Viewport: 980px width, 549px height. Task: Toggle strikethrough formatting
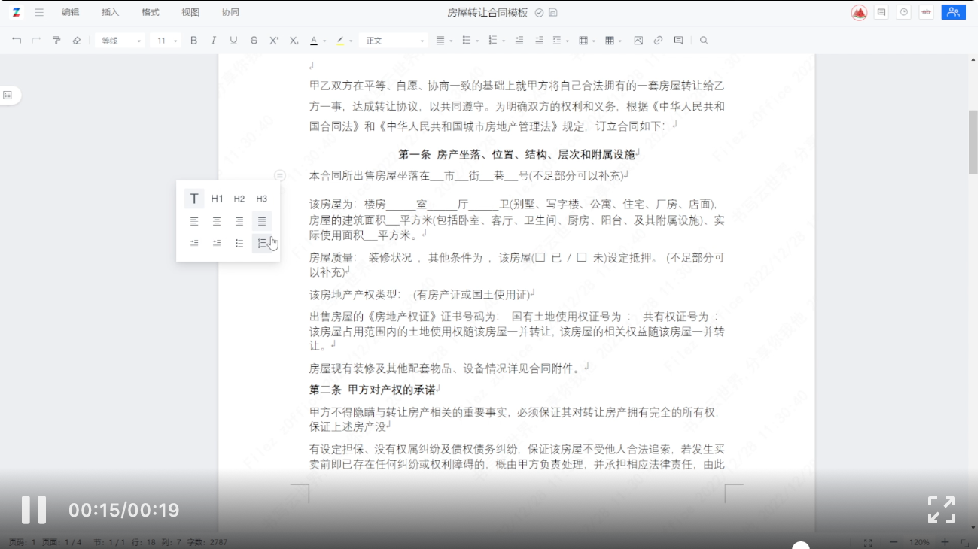click(x=254, y=41)
